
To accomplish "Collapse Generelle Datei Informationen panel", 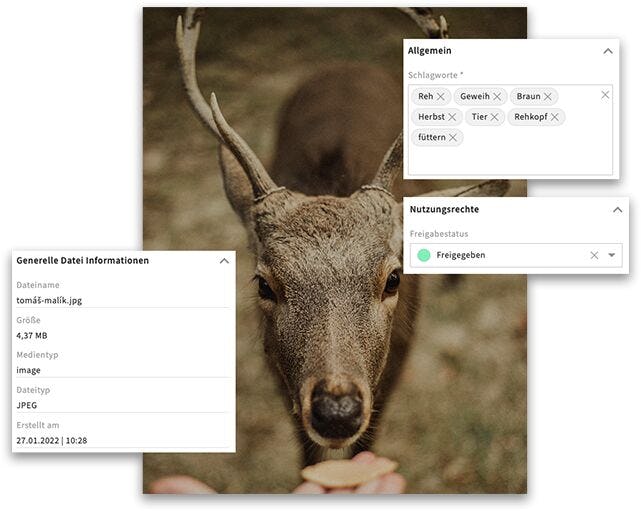I will (x=224, y=261).
